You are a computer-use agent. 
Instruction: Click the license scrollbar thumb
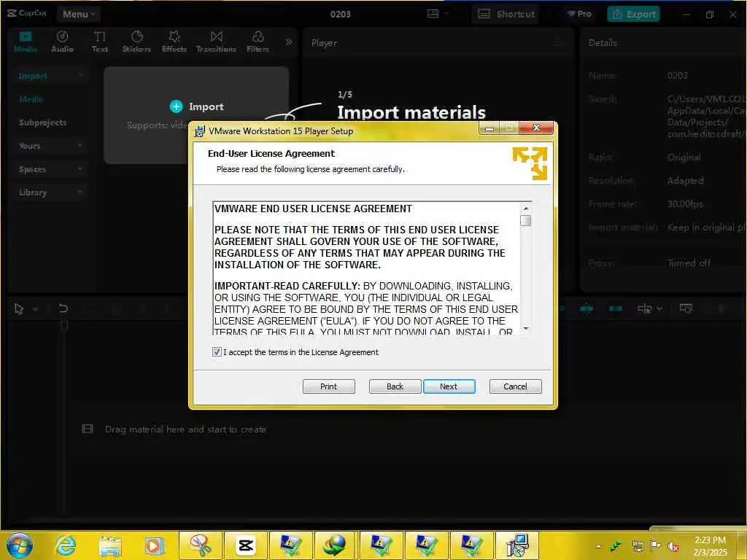pos(525,220)
